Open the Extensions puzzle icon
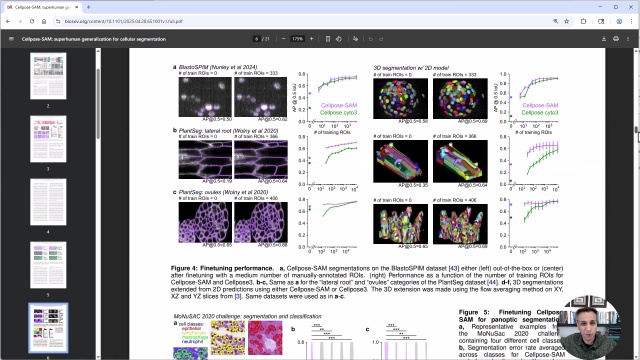The width and height of the screenshot is (640, 360). coord(583,21)
